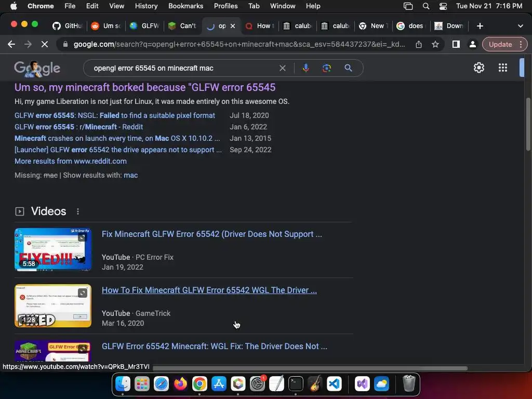Switch to the 'does' Google tab
Viewport: 532px width, 399px height.
coord(410,26)
